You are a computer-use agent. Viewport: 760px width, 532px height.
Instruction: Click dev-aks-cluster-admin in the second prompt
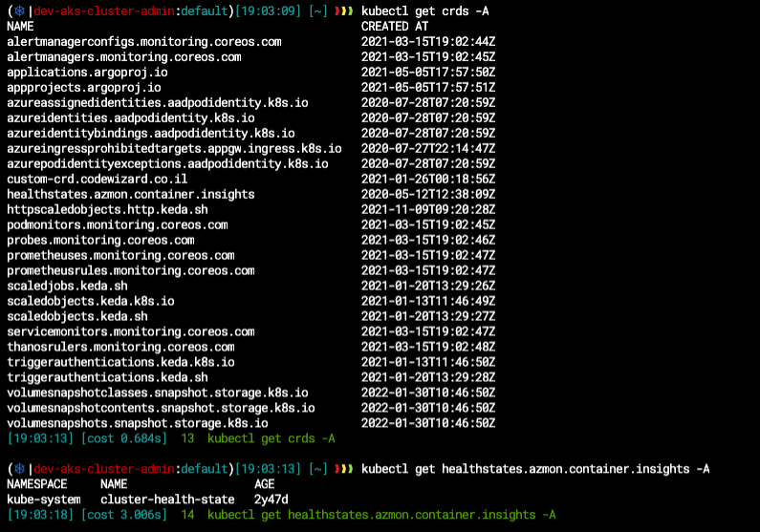[104, 469]
